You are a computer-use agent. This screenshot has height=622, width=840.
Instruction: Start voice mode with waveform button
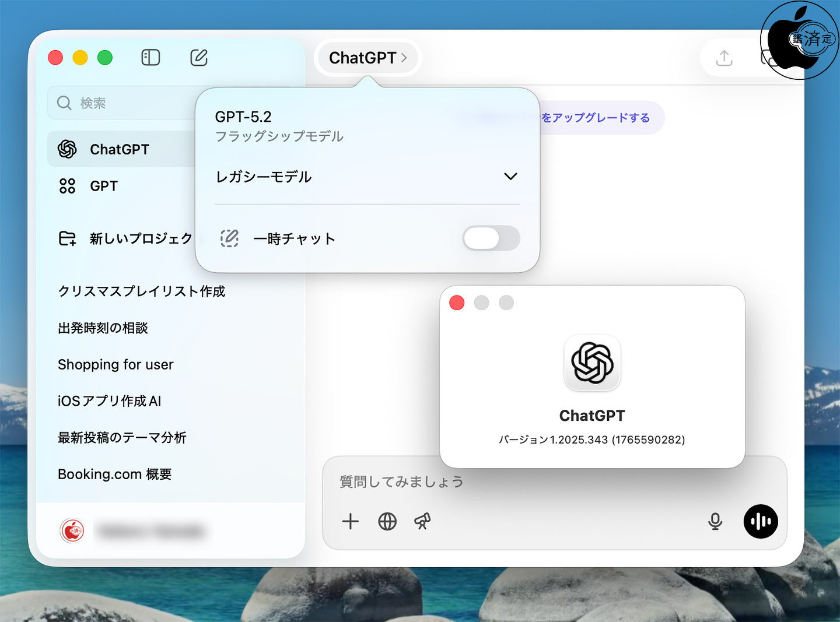[x=761, y=521]
